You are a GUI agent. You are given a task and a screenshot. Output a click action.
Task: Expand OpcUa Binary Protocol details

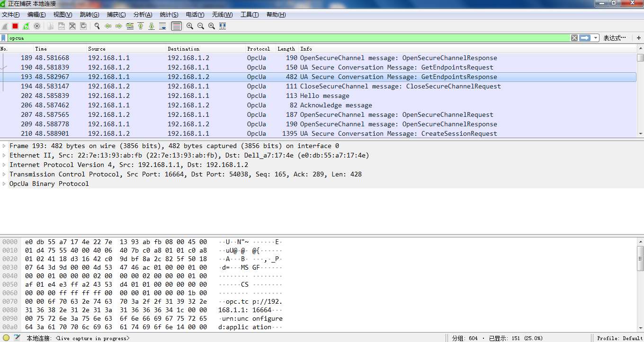tap(4, 184)
